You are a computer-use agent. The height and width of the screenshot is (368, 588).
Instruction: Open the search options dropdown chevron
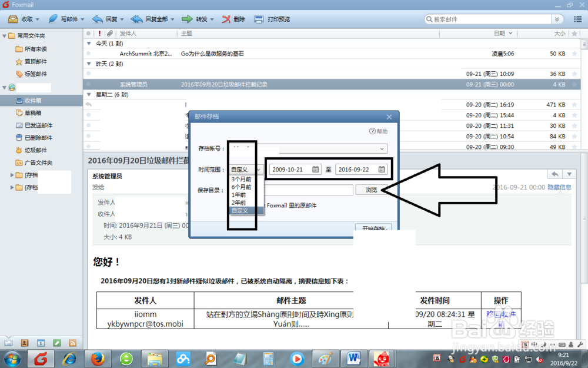pos(557,19)
